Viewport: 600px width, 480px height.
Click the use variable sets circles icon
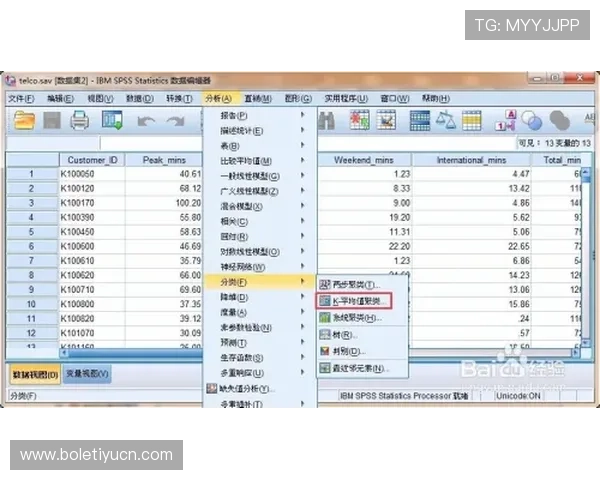pos(532,121)
